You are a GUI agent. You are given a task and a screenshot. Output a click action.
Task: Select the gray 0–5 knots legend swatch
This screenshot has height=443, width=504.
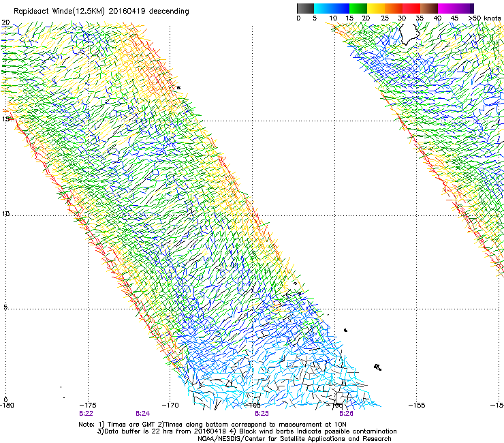tap(305, 8)
